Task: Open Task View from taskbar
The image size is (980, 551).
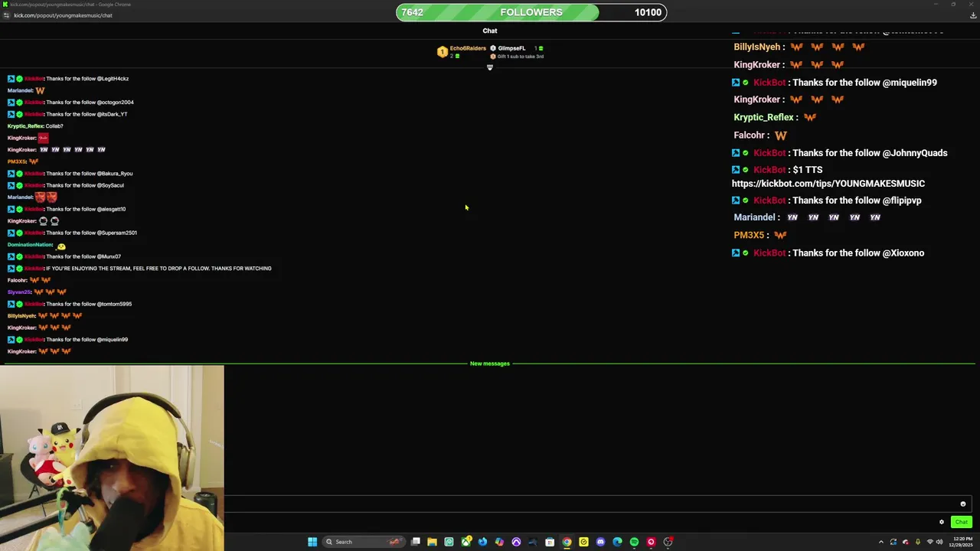Action: pos(415,542)
